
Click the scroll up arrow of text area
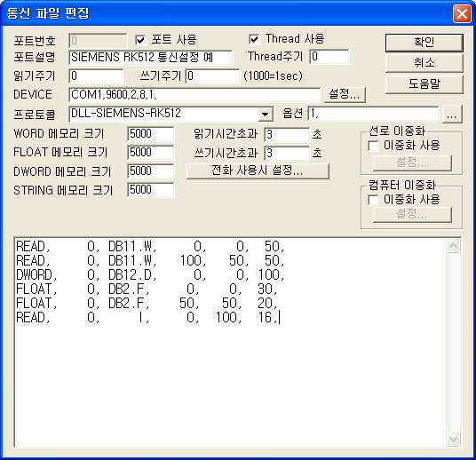pos(453,246)
